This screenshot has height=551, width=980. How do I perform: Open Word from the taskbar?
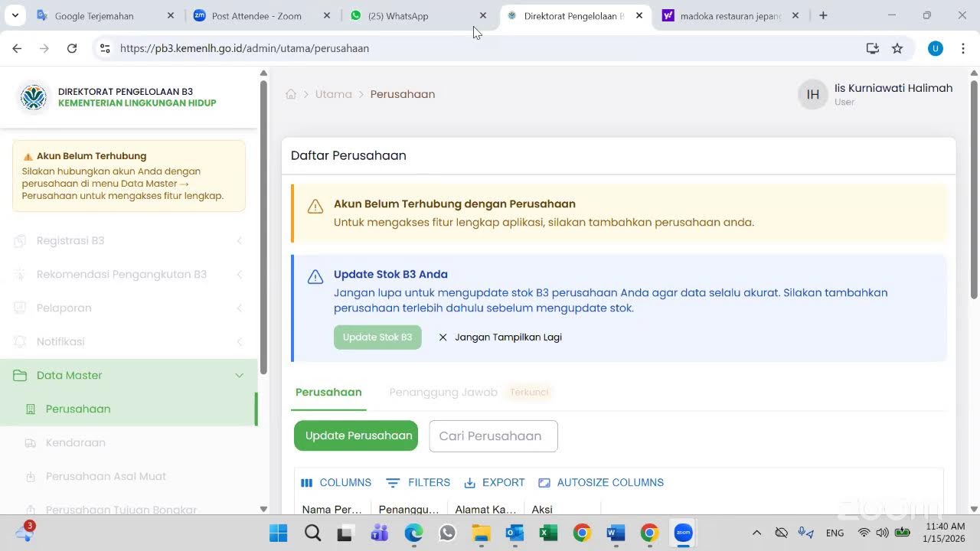(616, 533)
